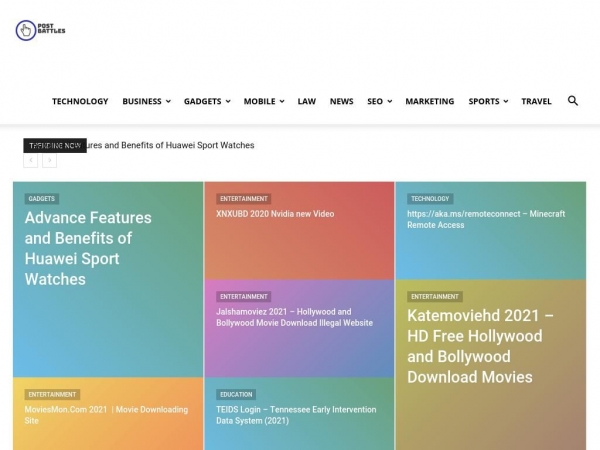Open TEIDS Login Tennessee Early Intervention article

296,415
